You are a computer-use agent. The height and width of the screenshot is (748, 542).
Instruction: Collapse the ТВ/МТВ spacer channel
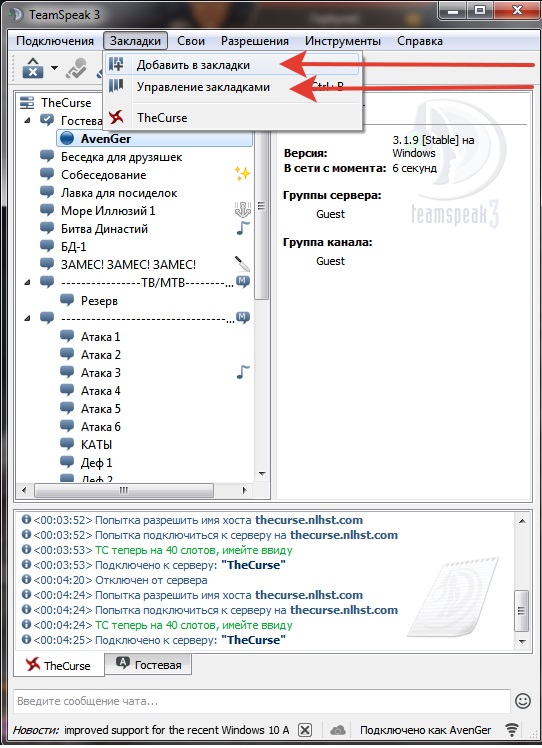(28, 282)
